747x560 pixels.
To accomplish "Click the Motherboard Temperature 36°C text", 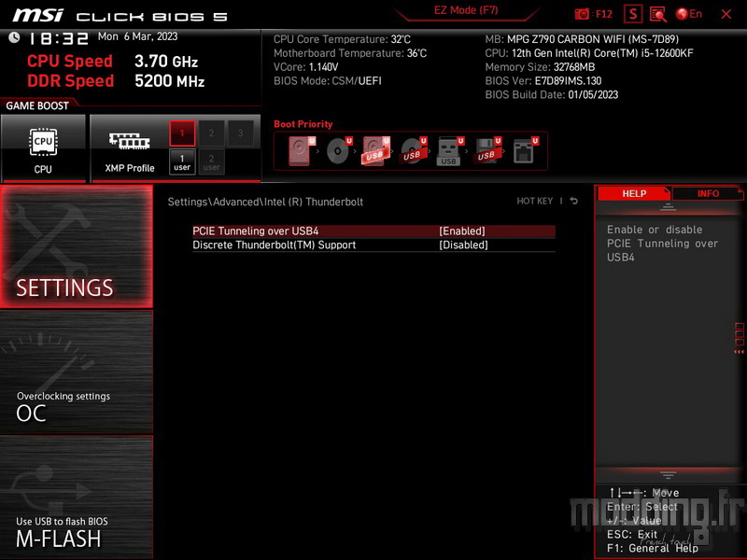I will (x=349, y=53).
